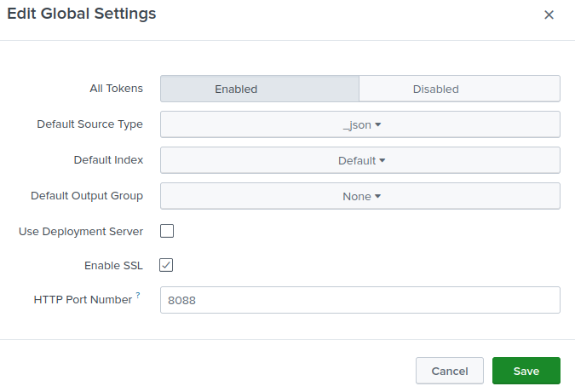Click the caret arrow next to None
Image resolution: width=575 pixels, height=392 pixels.
377,196
